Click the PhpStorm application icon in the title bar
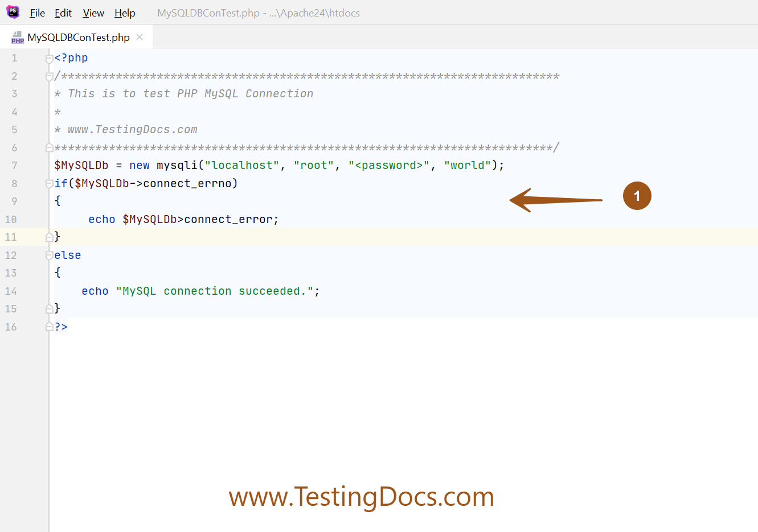 tap(13, 12)
